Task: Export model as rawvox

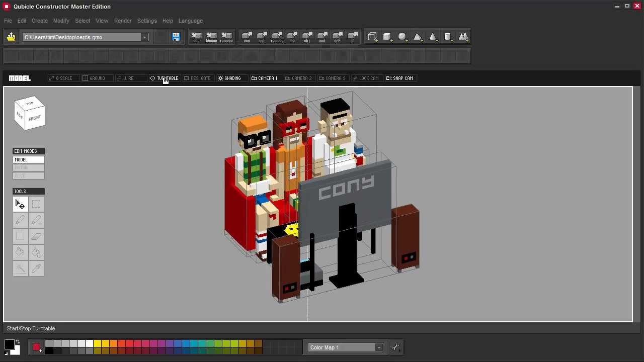Action: coord(277,37)
